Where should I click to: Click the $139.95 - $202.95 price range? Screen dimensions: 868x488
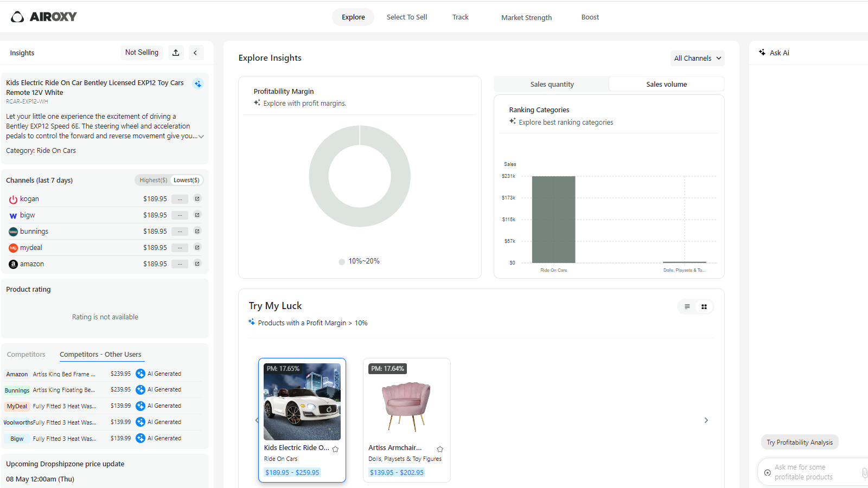pos(397,473)
